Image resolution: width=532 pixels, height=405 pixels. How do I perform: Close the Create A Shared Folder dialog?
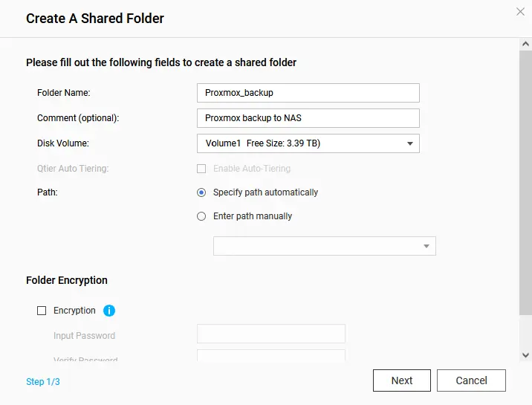(520, 12)
